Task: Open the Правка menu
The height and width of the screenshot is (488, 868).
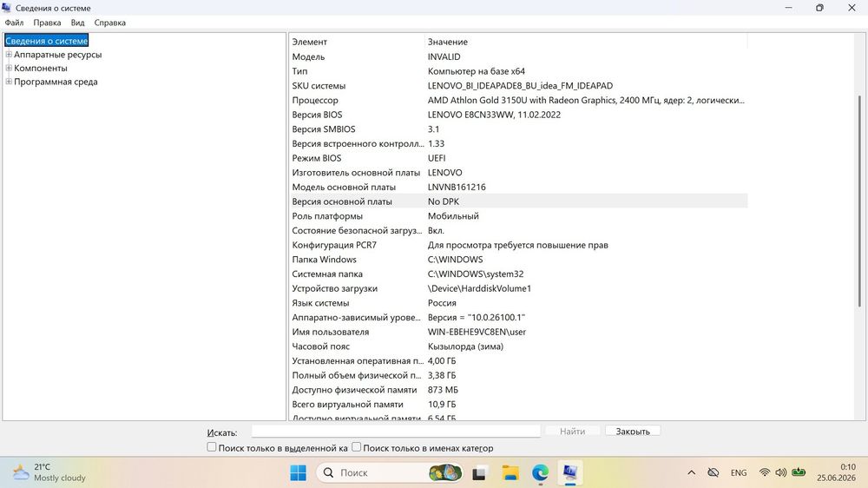Action: (x=47, y=23)
